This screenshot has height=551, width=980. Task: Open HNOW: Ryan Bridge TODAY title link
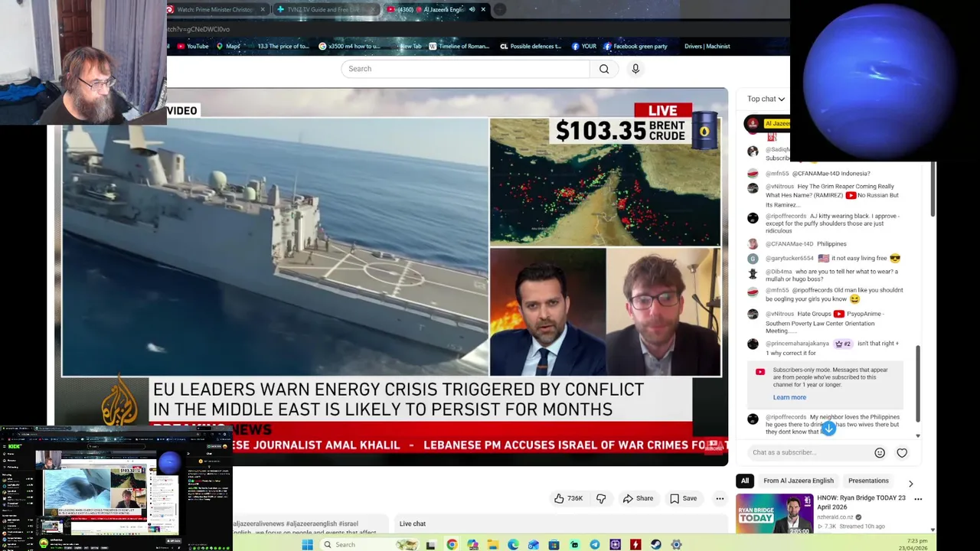pos(861,501)
